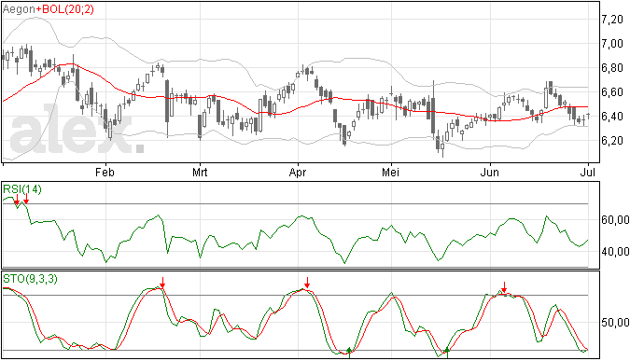Click the green buy arrow in mid April
Viewport: 644px width, 361px height.
pyautogui.click(x=349, y=353)
